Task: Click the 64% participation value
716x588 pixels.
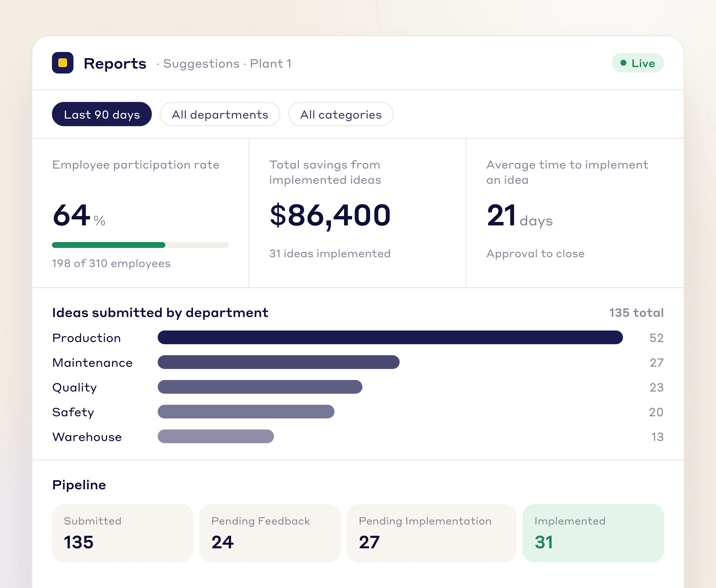Action: click(x=79, y=215)
